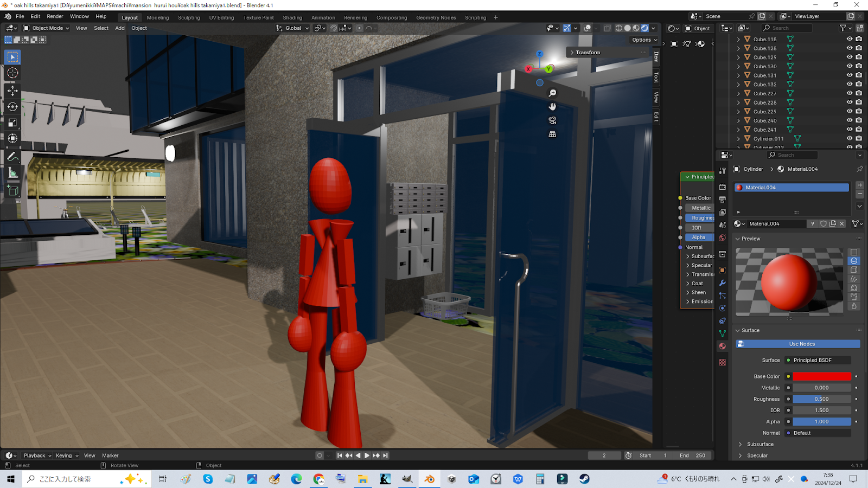Pick the Measure ruler tool

tap(12, 173)
